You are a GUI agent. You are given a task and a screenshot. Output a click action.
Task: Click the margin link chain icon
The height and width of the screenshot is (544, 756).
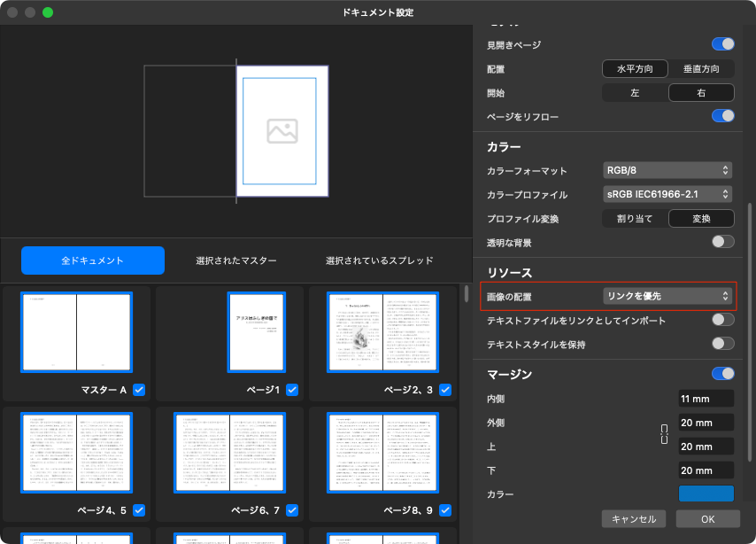tap(665, 434)
